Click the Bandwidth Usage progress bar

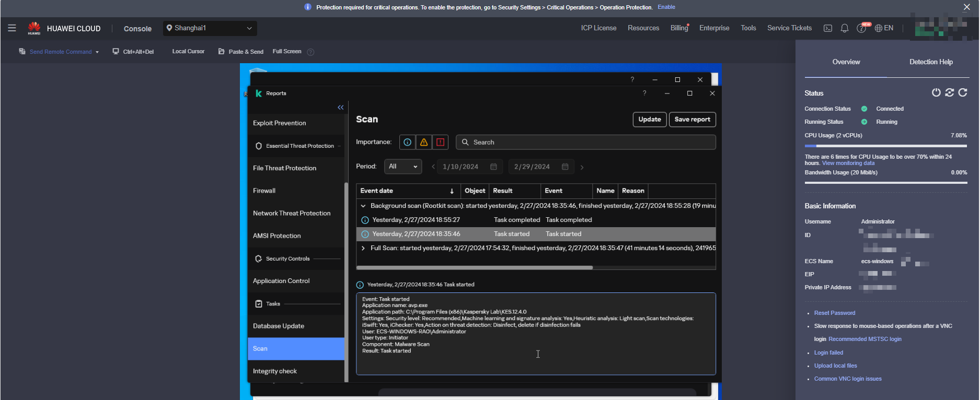pos(886,183)
